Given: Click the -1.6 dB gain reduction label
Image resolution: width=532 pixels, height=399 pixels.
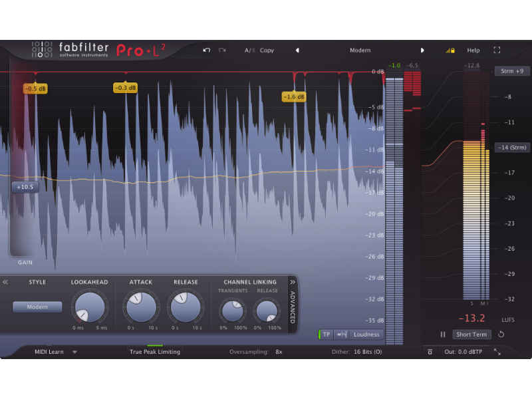Looking at the screenshot, I should 294,97.
